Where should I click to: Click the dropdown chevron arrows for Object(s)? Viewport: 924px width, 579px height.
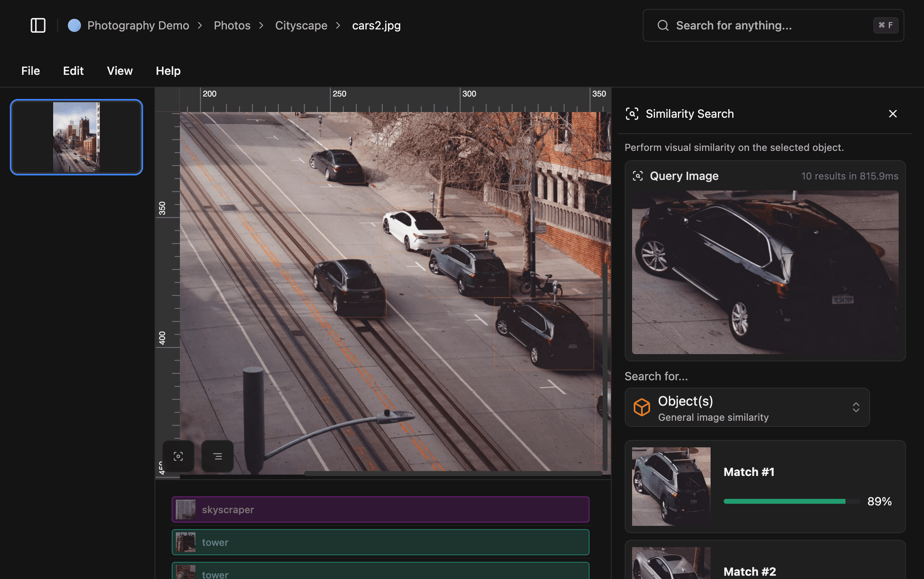pos(856,407)
